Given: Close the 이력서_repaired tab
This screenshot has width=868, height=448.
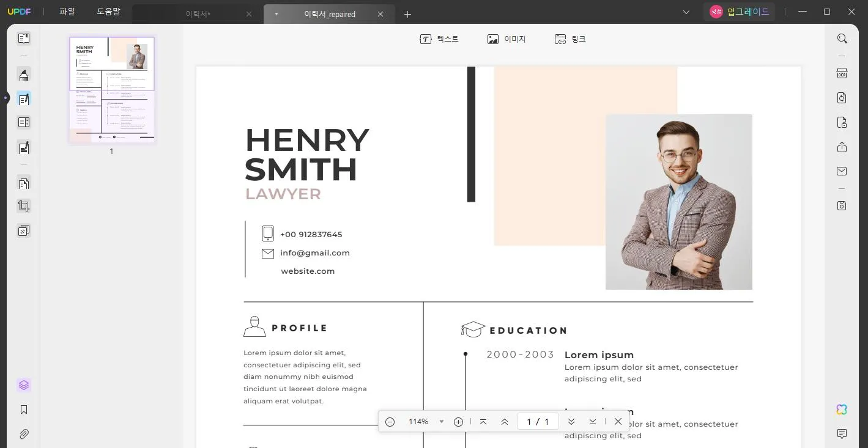Looking at the screenshot, I should click(380, 14).
